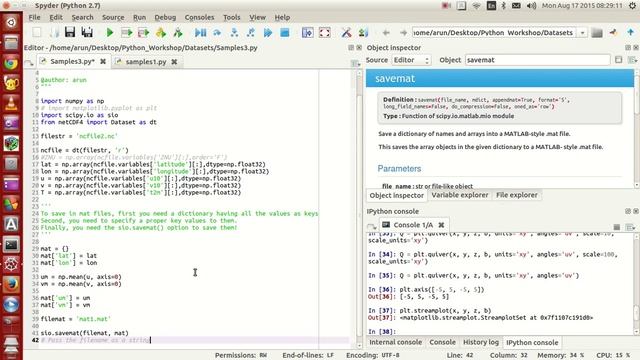This screenshot has height=360, width=640.
Task: Open the Object inspector options menu icon
Action: [632, 60]
